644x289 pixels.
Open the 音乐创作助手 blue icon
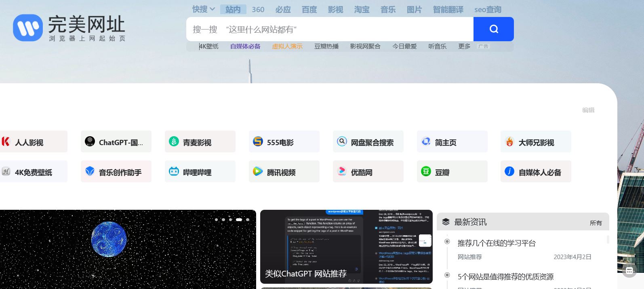pos(90,171)
